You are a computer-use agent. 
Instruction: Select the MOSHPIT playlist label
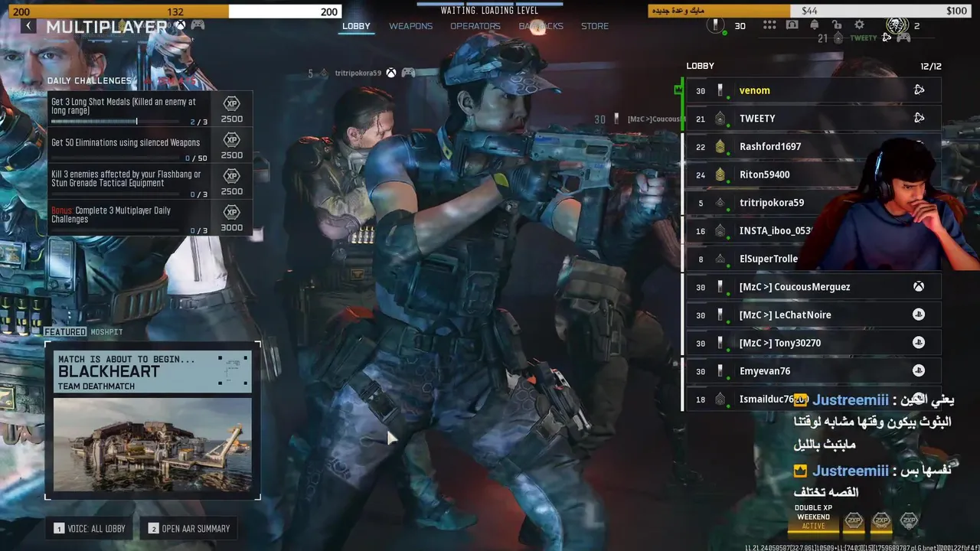(106, 332)
